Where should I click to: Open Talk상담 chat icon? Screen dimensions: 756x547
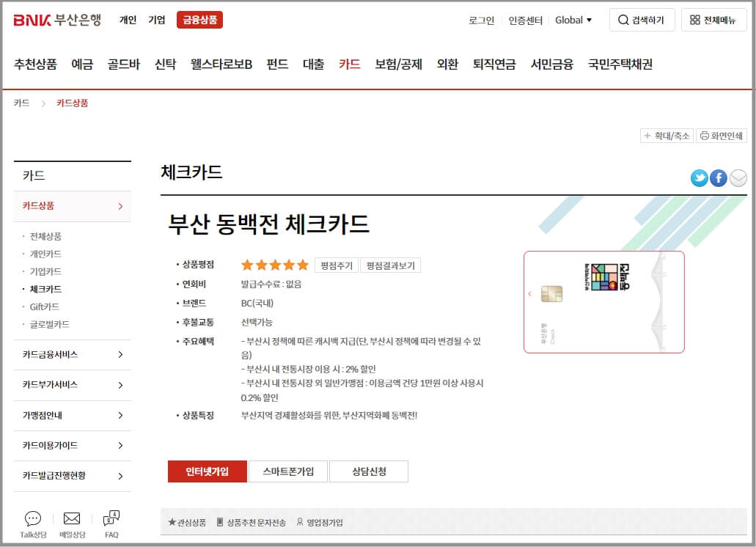[x=33, y=518]
